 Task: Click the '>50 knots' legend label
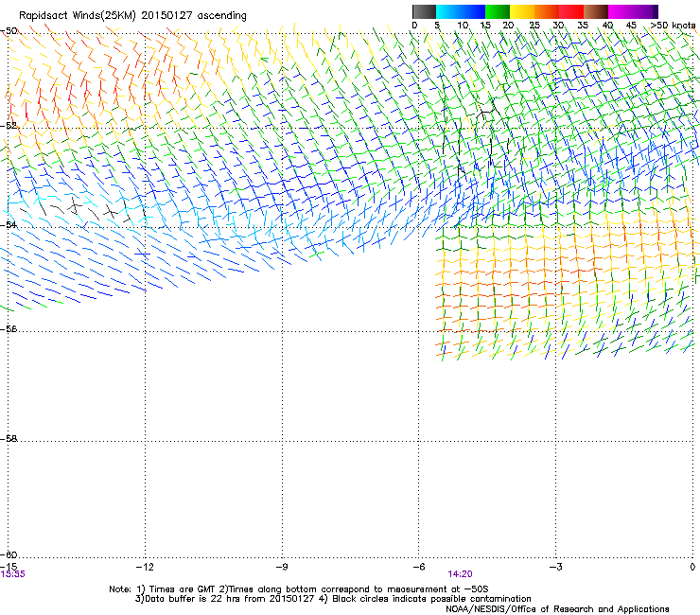(x=673, y=26)
